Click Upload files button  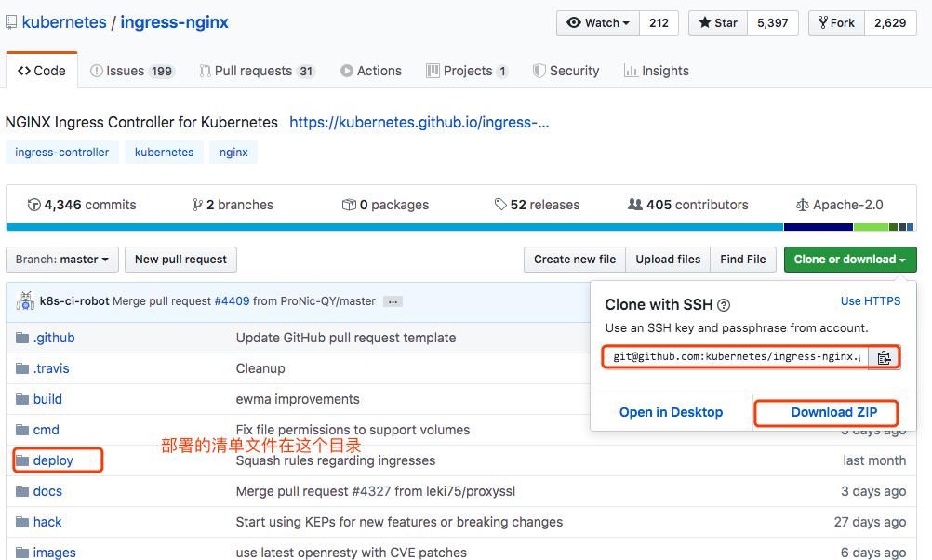click(x=668, y=260)
